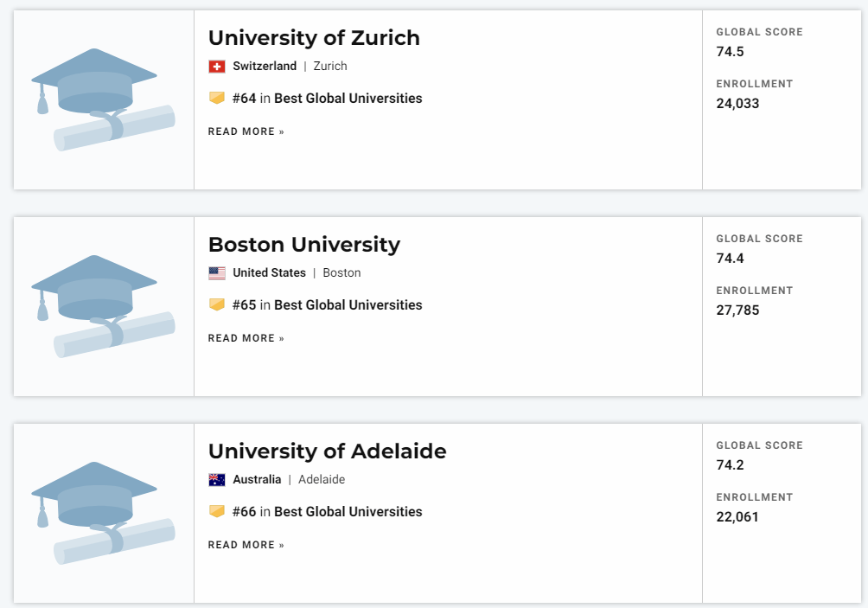Image resolution: width=868 pixels, height=608 pixels.
Task: Click the Switzerland flag icon
Action: click(x=217, y=67)
